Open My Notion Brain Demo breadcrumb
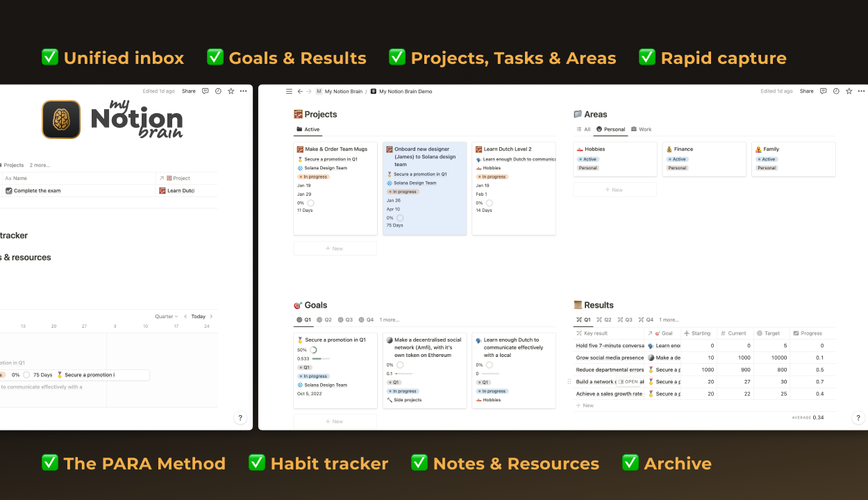Screen dimensions: 868x500 click(401, 91)
